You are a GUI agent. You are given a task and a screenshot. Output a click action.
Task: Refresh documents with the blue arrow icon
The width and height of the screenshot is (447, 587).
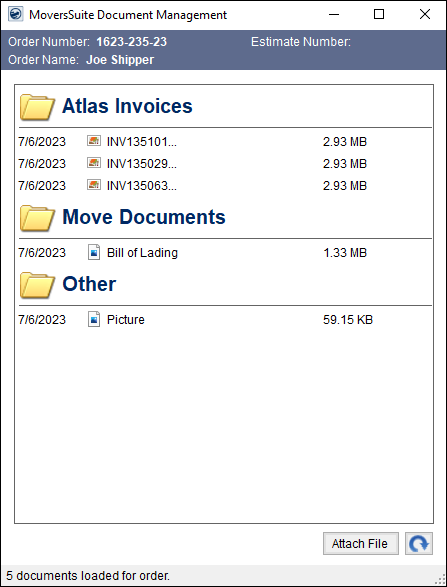pos(419,544)
